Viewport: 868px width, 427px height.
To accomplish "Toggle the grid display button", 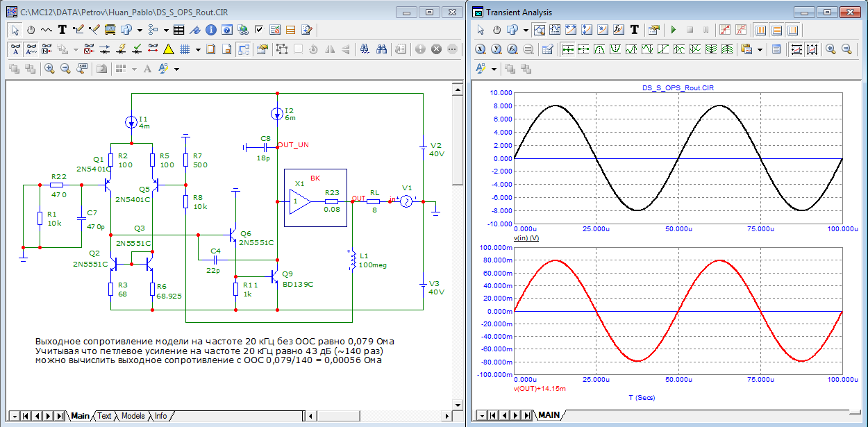I will [185, 49].
